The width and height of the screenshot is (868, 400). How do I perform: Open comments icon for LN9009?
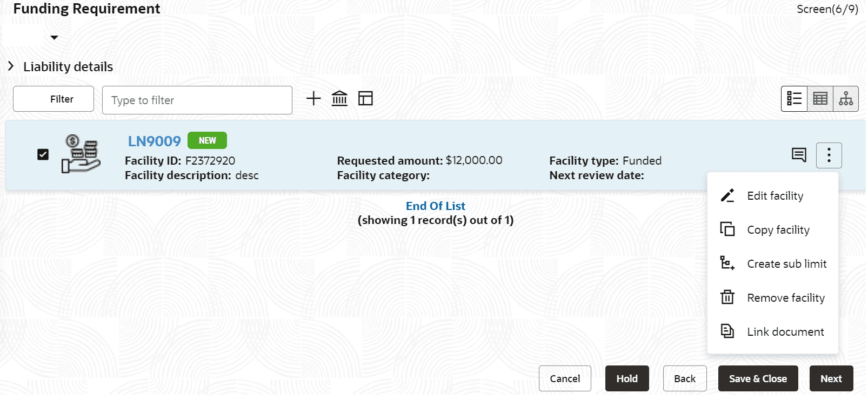[x=799, y=155]
